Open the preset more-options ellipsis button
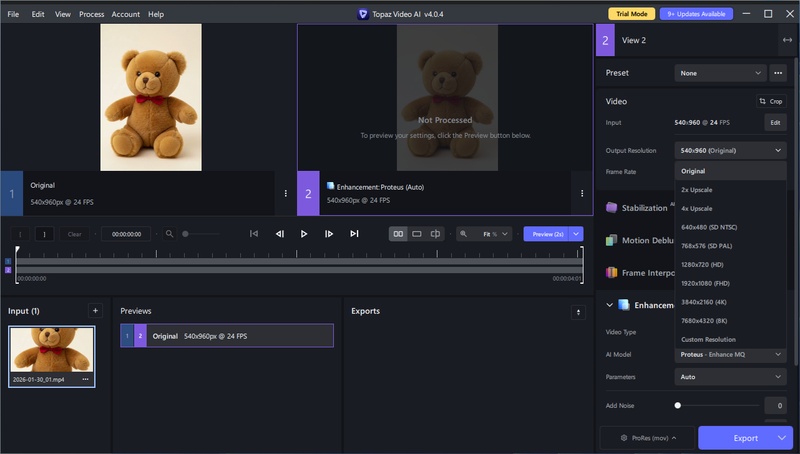 [x=778, y=73]
